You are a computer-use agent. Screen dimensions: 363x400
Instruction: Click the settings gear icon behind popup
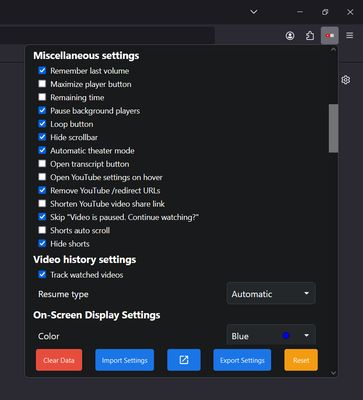(x=346, y=80)
